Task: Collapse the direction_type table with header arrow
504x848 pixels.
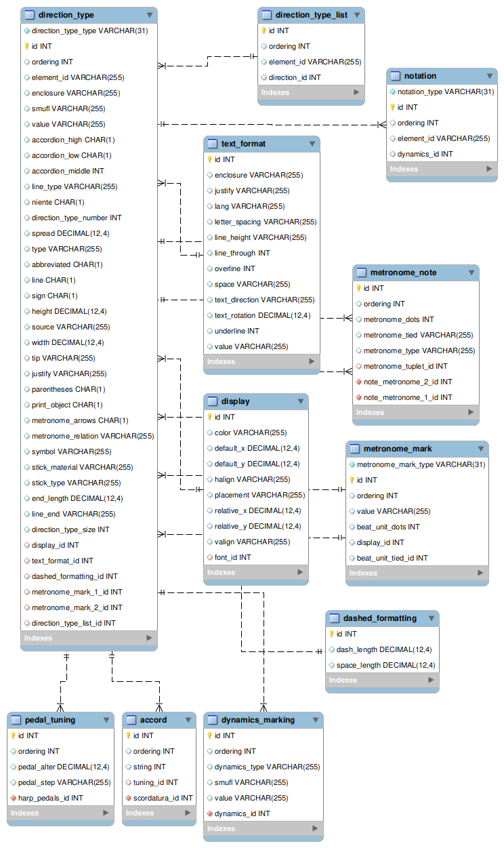Action: tap(149, 15)
